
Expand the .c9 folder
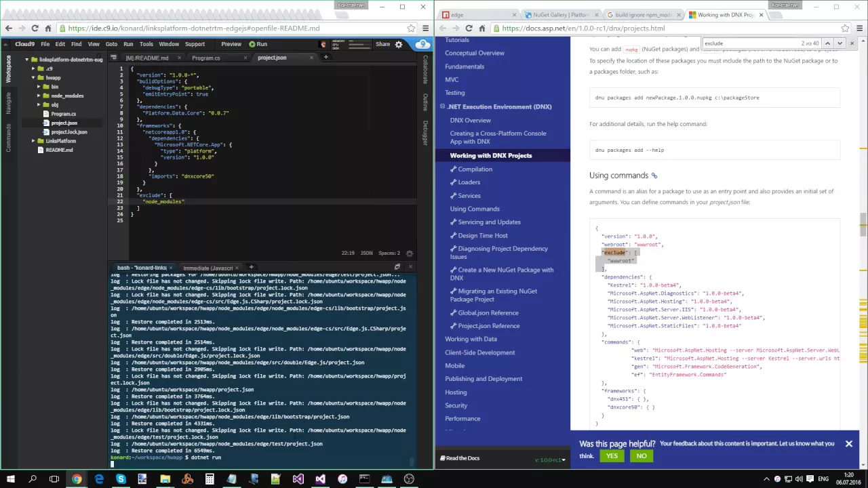click(33, 68)
